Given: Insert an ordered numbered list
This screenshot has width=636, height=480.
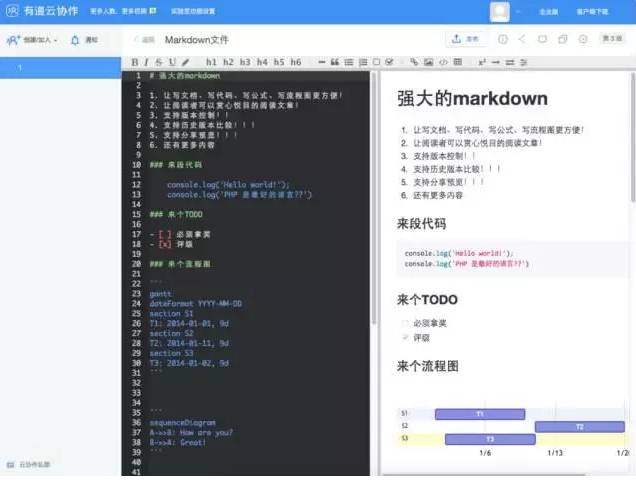Looking at the screenshot, I should click(363, 62).
